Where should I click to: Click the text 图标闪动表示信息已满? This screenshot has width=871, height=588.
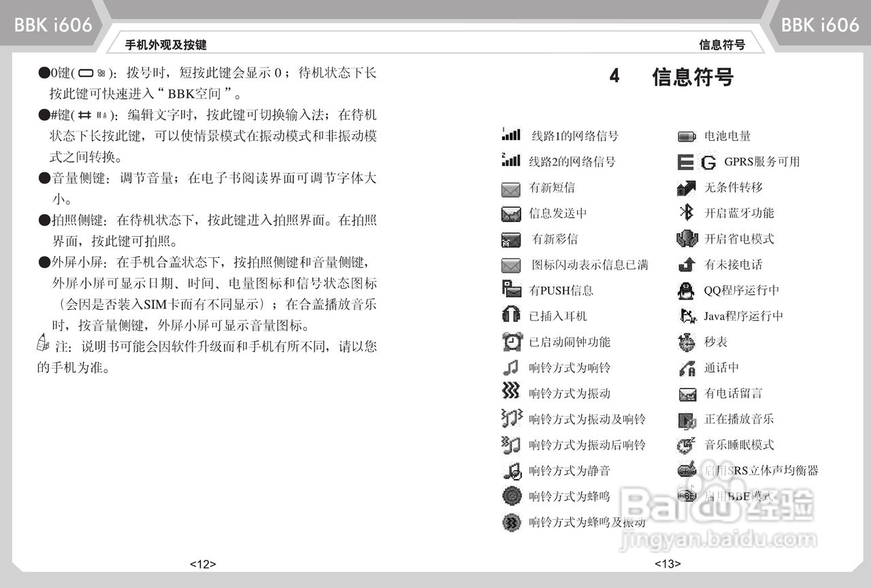tap(589, 265)
